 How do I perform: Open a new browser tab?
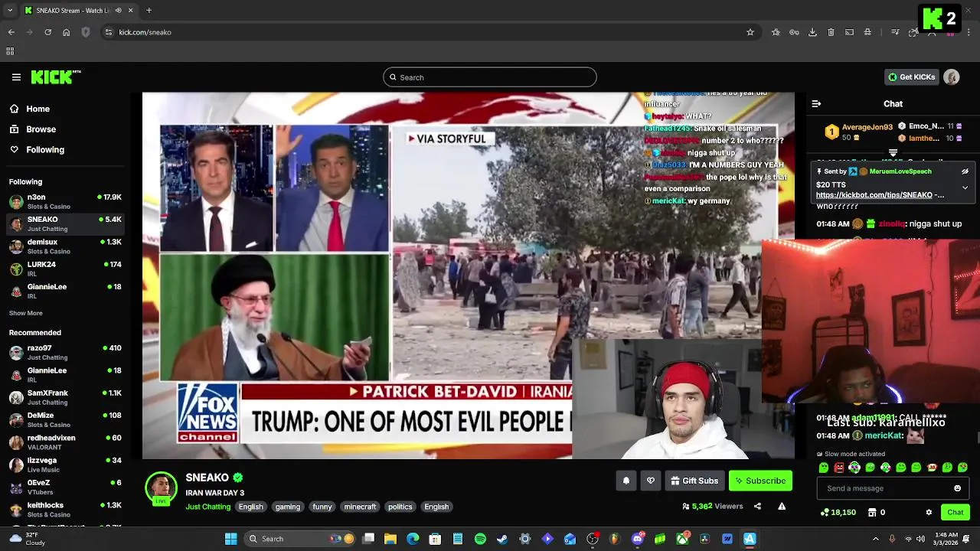[149, 11]
